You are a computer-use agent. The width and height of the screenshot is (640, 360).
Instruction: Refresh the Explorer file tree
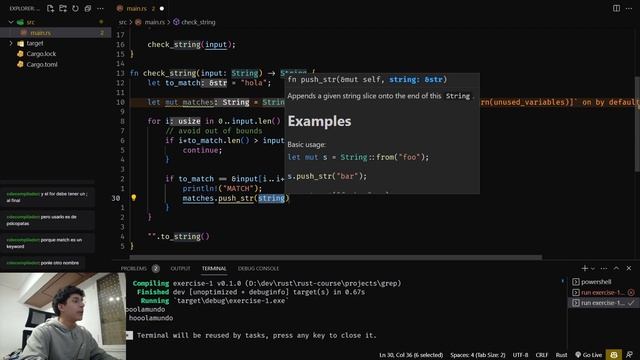point(76,8)
